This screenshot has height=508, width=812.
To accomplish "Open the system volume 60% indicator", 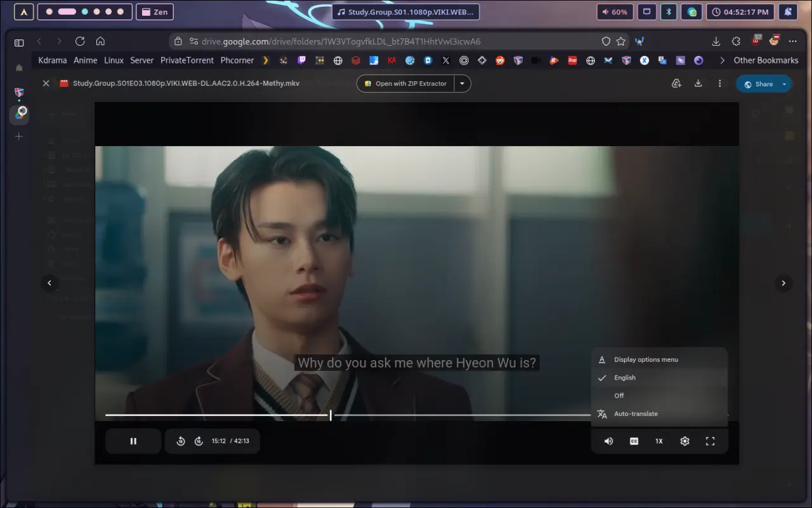I will click(x=615, y=12).
